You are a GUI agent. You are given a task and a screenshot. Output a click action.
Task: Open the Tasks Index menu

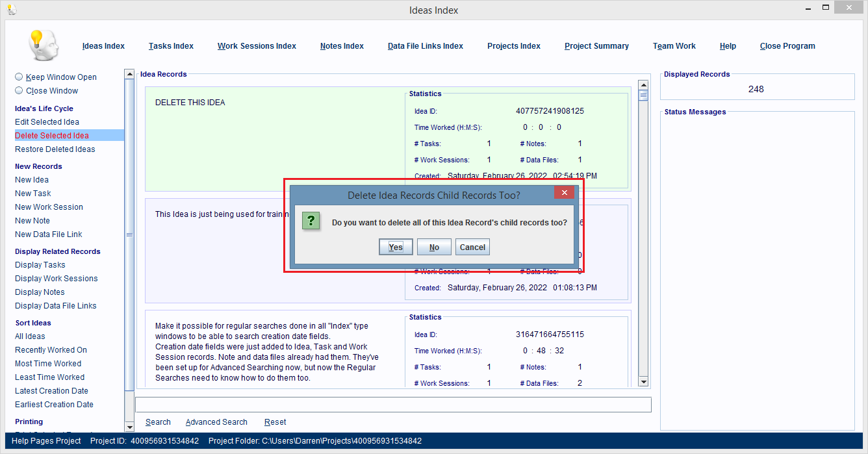tap(171, 46)
